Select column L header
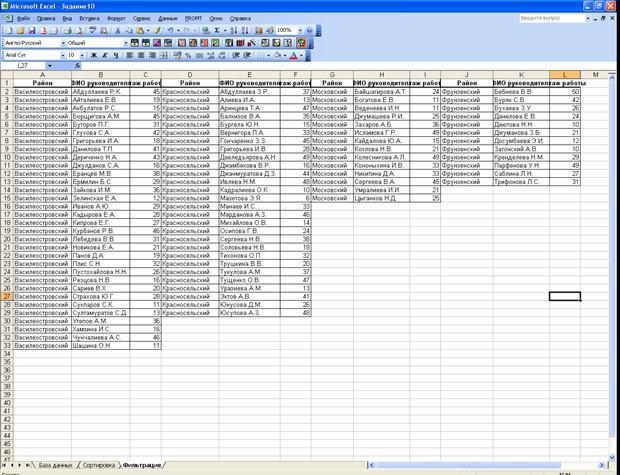Image resolution: width=620 pixels, height=475 pixels. [565, 75]
